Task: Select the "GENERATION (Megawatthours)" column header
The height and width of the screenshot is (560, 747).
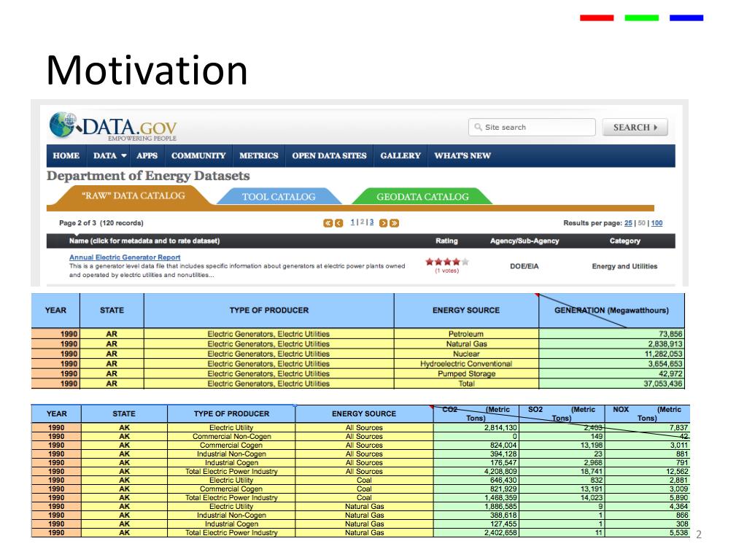Action: tap(612, 311)
